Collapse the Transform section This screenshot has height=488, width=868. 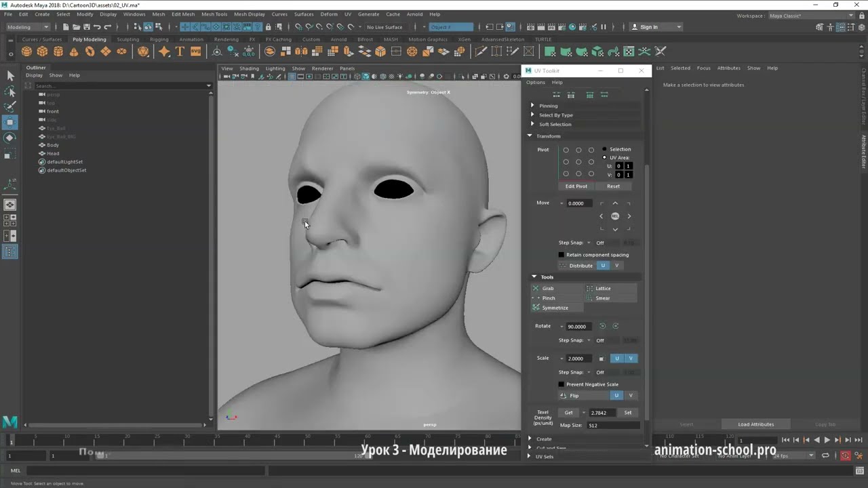(530, 136)
